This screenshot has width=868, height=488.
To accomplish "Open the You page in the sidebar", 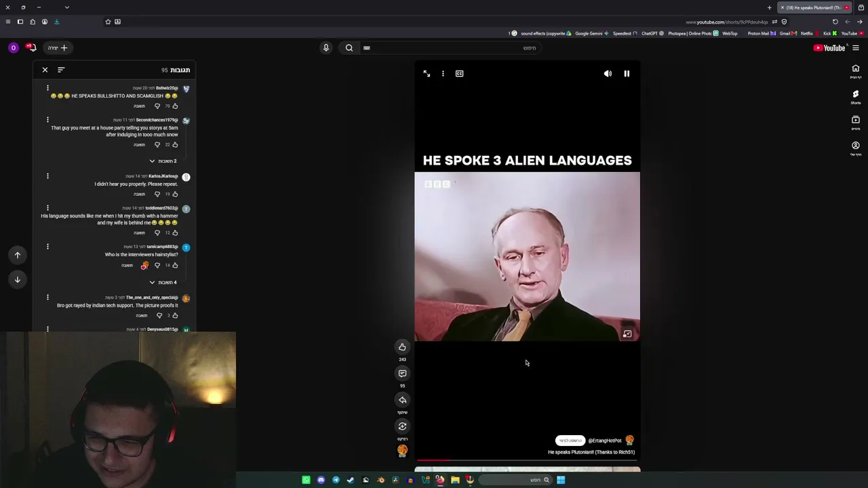I will pyautogui.click(x=856, y=148).
